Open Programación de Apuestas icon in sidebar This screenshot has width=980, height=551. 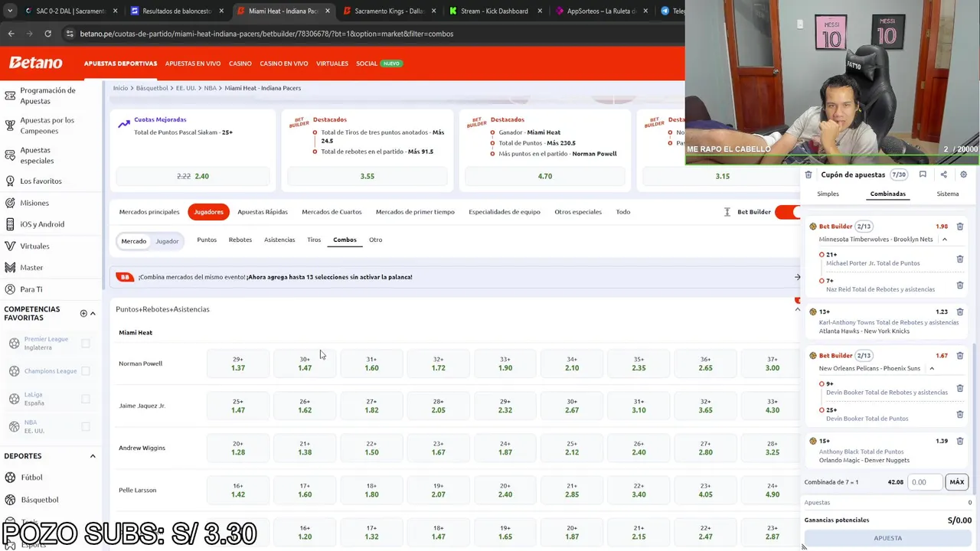pyautogui.click(x=10, y=96)
